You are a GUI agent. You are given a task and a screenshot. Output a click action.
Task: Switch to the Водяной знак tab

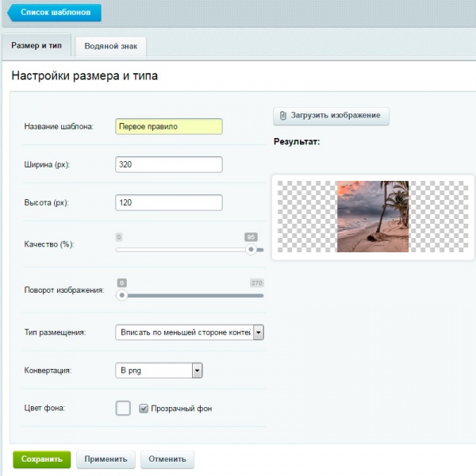click(x=111, y=46)
